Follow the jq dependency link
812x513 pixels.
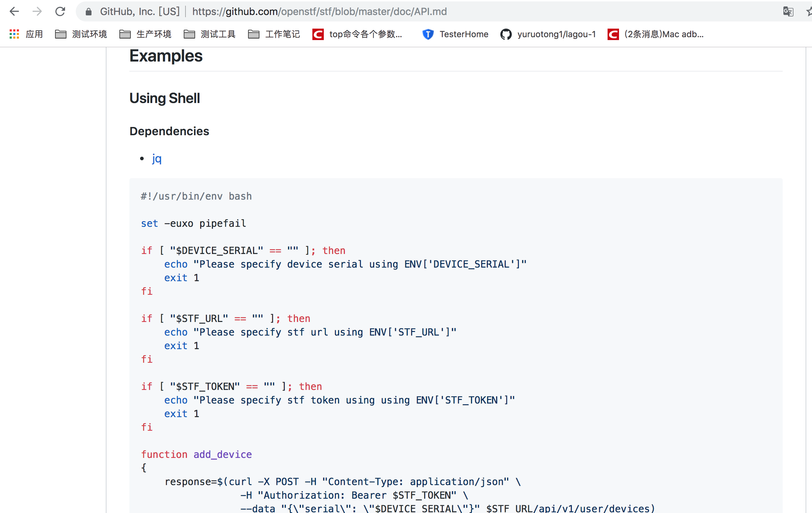pyautogui.click(x=157, y=158)
